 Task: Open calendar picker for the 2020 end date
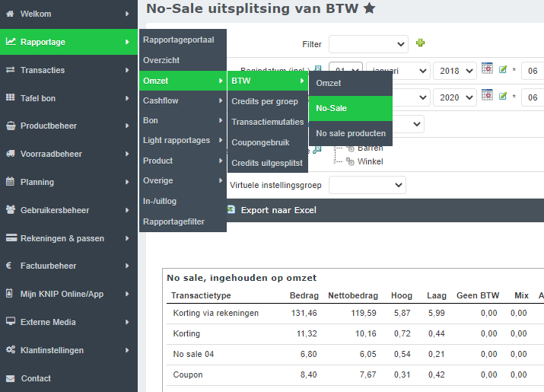point(488,96)
